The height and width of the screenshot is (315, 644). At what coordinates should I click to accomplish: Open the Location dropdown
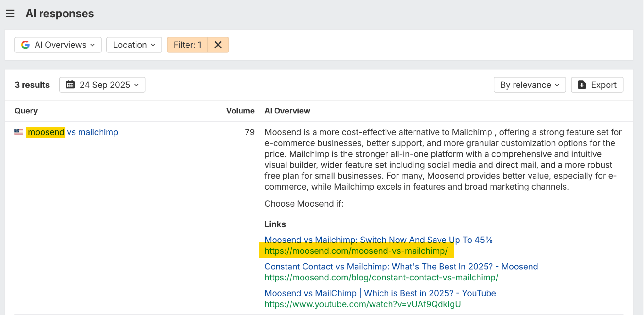tap(134, 45)
